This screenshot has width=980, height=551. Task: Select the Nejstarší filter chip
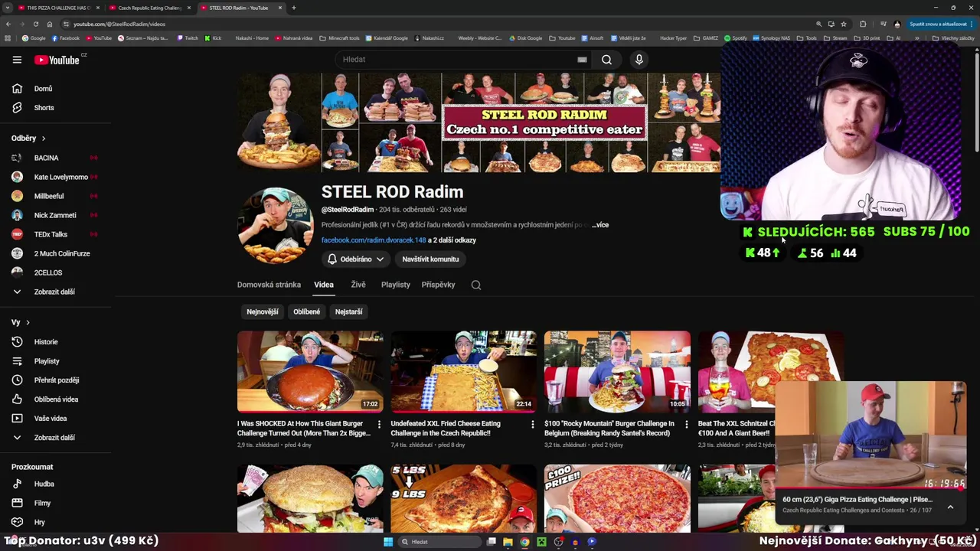349,311
